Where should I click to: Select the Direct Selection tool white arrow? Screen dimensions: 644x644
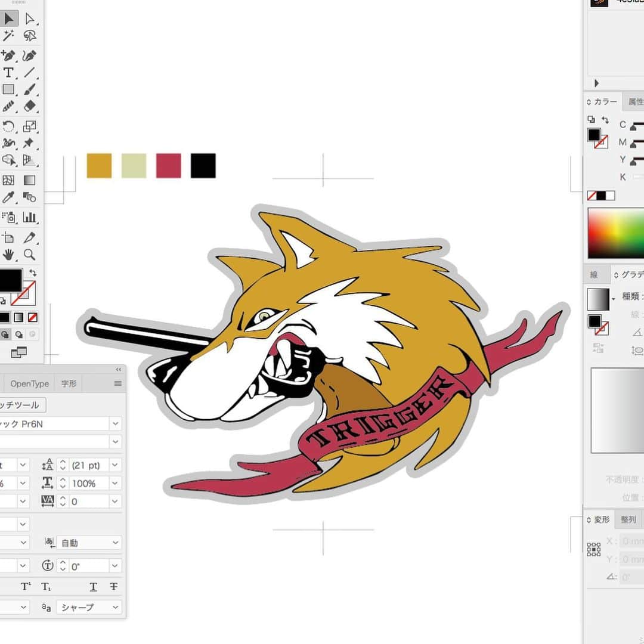[30, 18]
